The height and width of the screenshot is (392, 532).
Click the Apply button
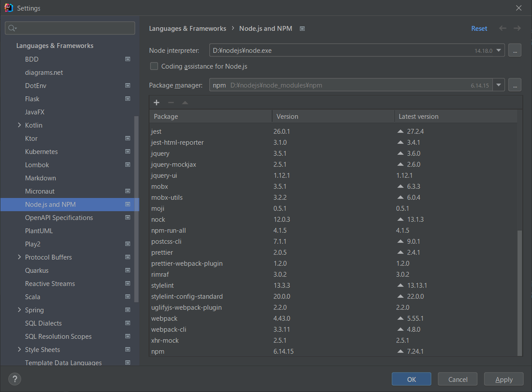tap(504, 379)
